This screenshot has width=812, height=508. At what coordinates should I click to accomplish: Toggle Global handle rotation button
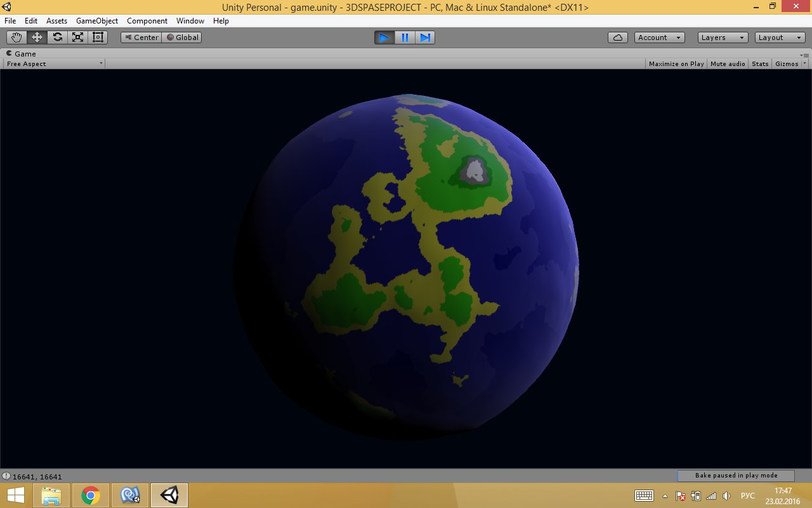tap(182, 37)
